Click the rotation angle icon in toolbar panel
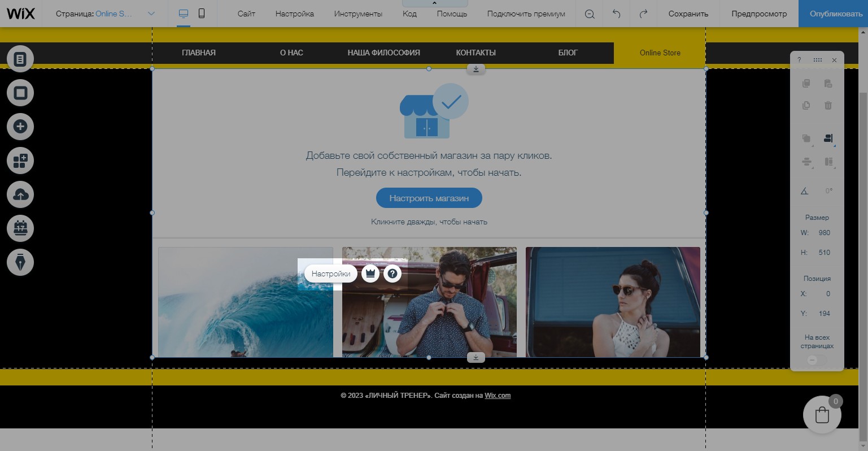This screenshot has width=868, height=451. pos(805,191)
